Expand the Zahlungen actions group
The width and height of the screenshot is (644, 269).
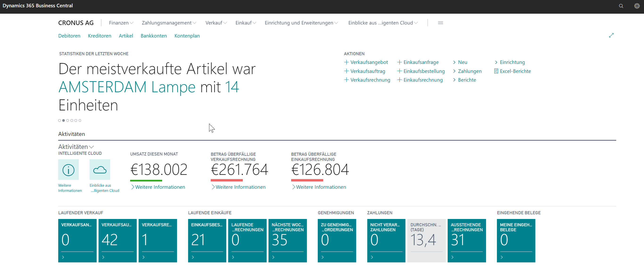(467, 71)
